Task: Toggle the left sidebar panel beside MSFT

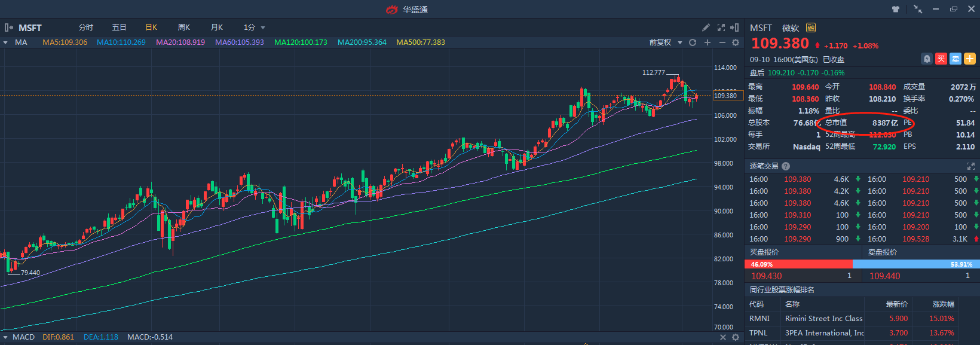Action: tap(8, 28)
